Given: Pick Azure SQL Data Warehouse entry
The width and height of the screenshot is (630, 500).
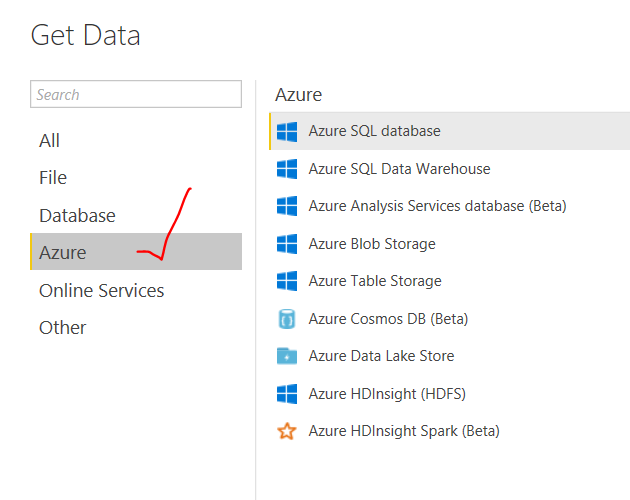Looking at the screenshot, I should coord(450,169).
